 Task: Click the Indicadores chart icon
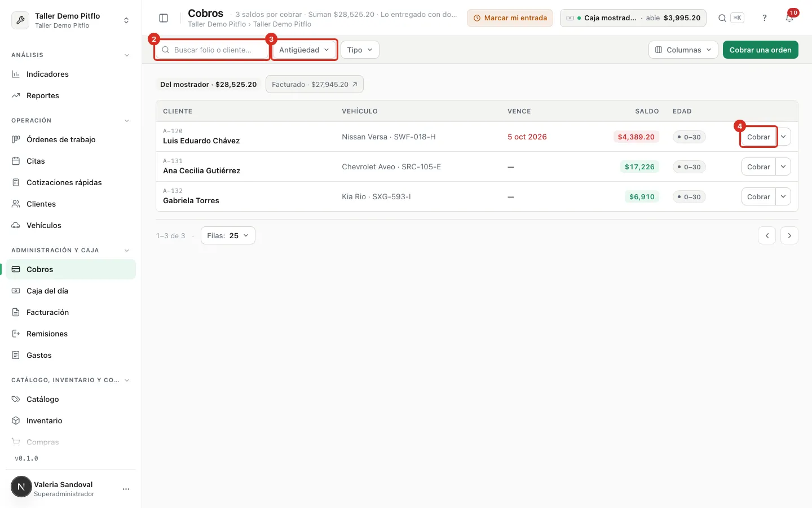16,74
